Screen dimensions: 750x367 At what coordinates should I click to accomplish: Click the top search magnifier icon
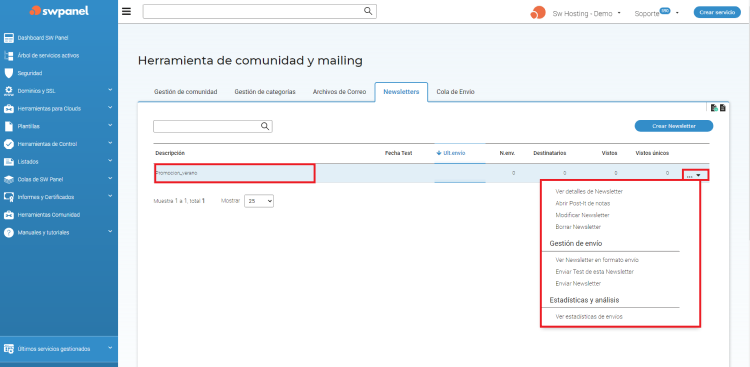pos(368,11)
